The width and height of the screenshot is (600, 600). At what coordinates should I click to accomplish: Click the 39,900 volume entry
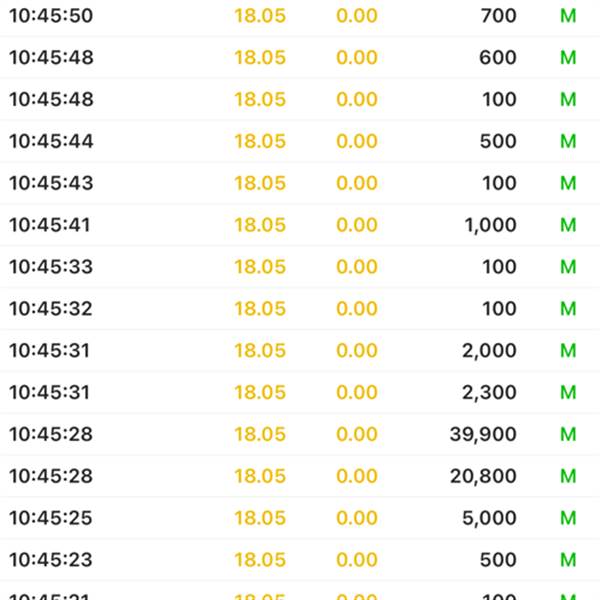tap(483, 434)
